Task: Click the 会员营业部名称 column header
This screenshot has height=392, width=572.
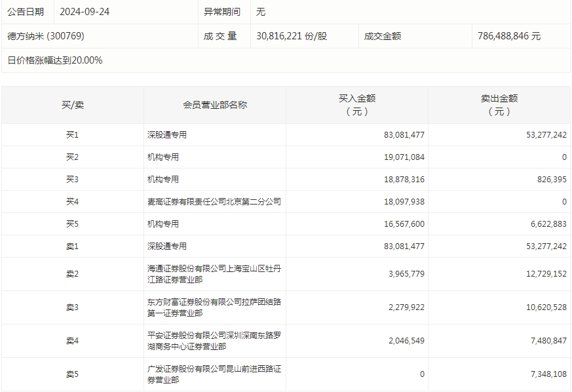Action: click(215, 105)
